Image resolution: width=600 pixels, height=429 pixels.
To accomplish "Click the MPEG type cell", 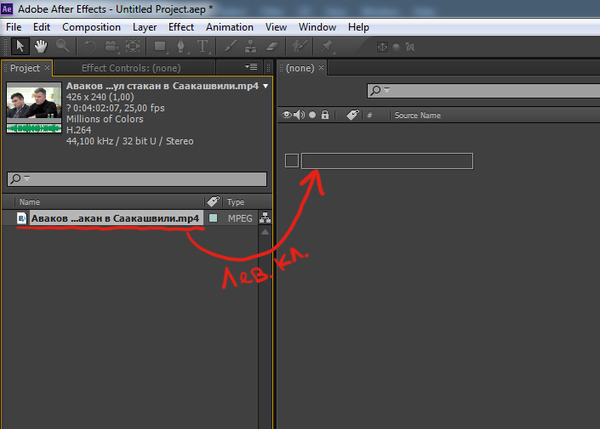I will (x=240, y=219).
